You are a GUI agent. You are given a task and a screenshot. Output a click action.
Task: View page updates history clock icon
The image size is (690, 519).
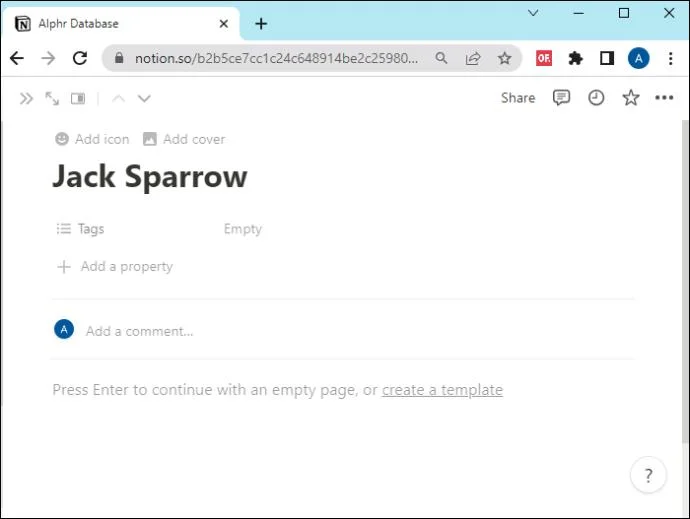click(x=596, y=98)
